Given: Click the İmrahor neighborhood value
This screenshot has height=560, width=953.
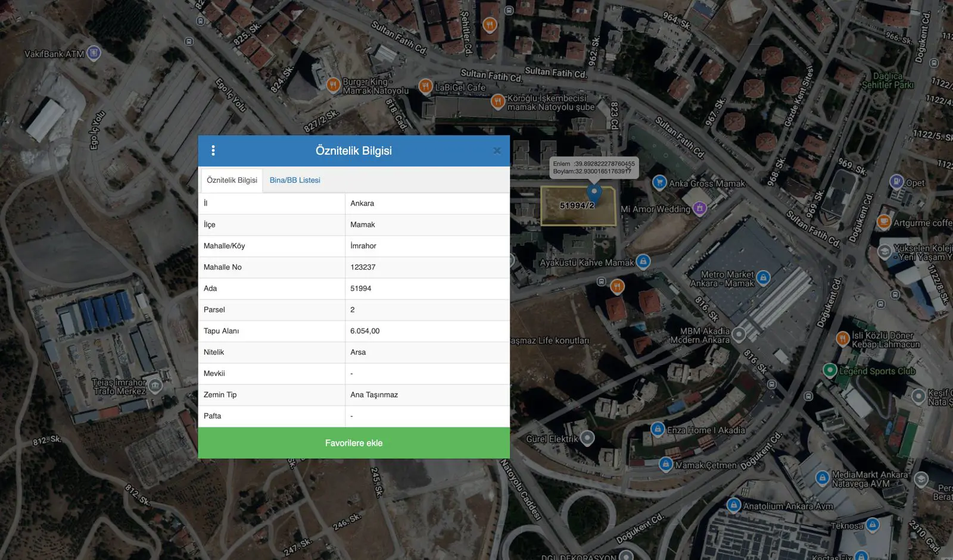Looking at the screenshot, I should 363,246.
